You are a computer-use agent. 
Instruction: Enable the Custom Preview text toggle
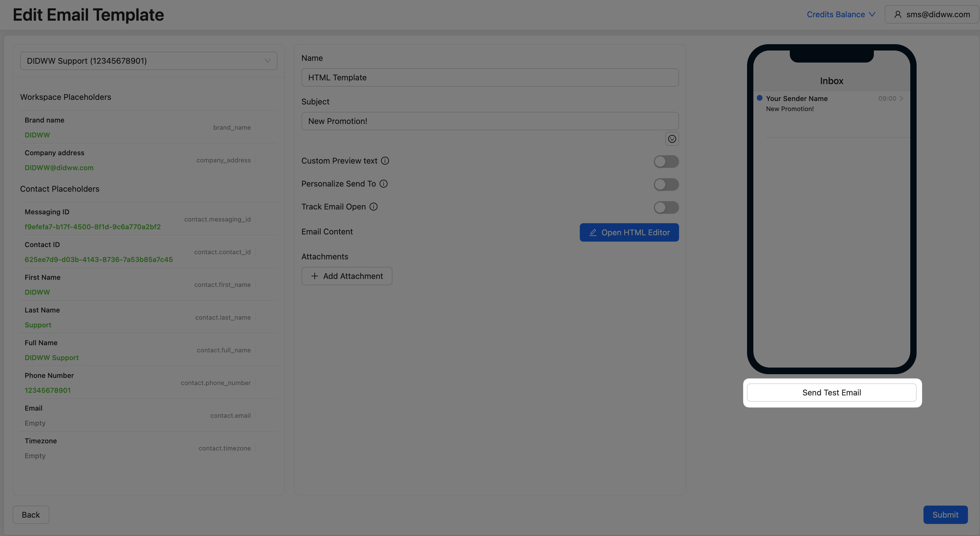(x=666, y=161)
